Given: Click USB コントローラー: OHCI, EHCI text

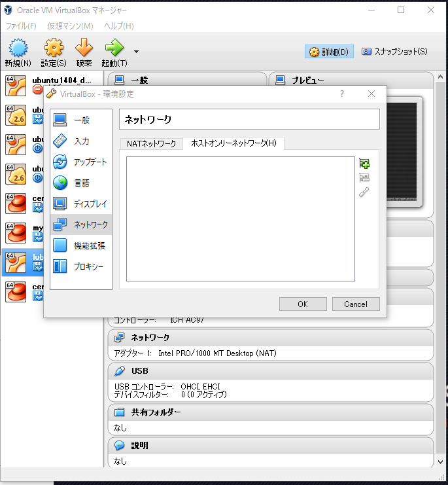Looking at the screenshot, I should [x=167, y=387].
